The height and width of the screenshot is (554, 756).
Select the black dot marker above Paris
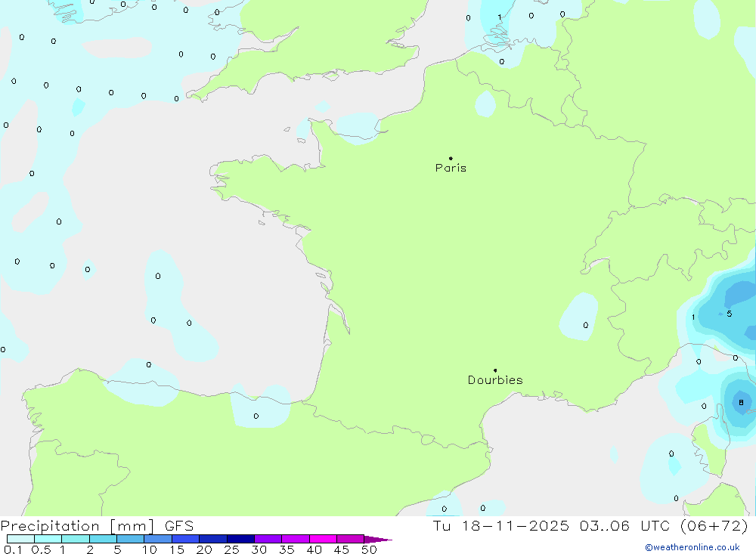pyautogui.click(x=451, y=158)
